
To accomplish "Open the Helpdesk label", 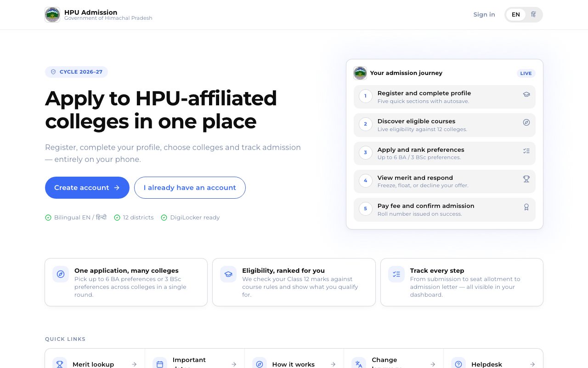I will click(x=487, y=364).
